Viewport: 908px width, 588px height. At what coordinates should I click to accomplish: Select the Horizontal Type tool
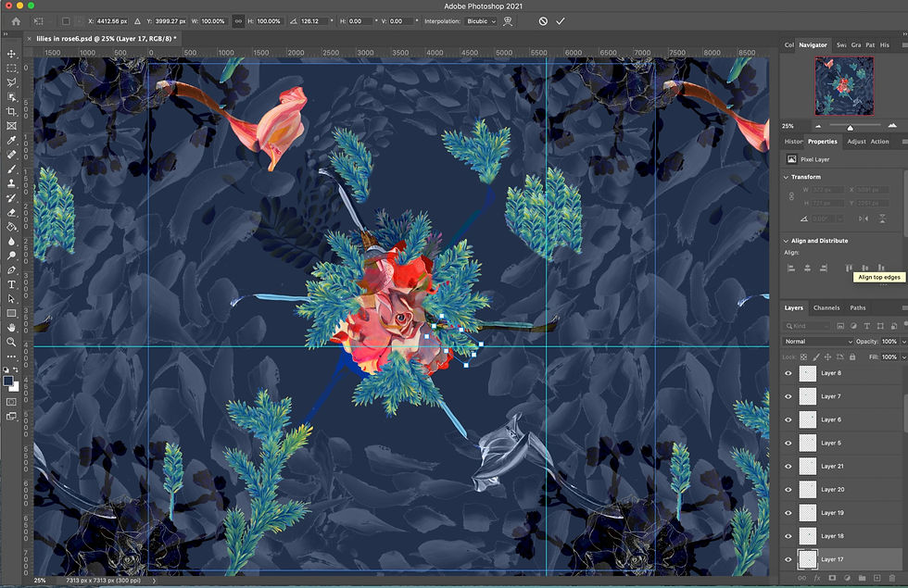pos(11,284)
